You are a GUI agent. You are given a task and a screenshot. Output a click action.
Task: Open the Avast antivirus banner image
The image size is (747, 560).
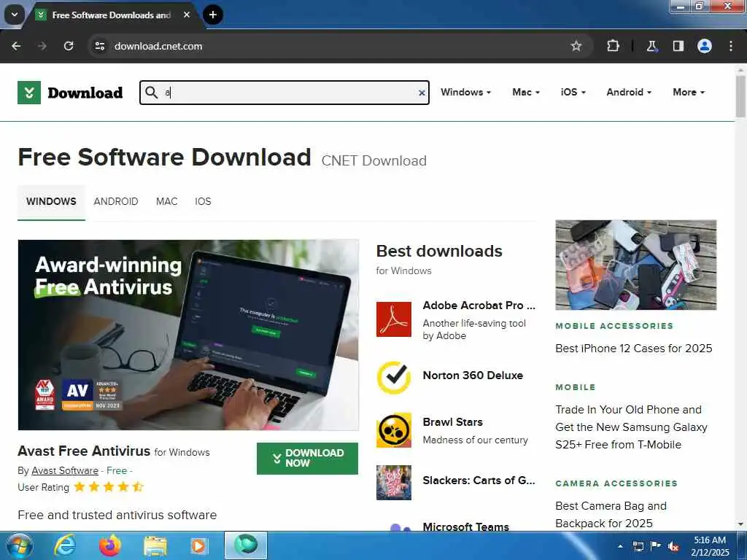pos(188,335)
